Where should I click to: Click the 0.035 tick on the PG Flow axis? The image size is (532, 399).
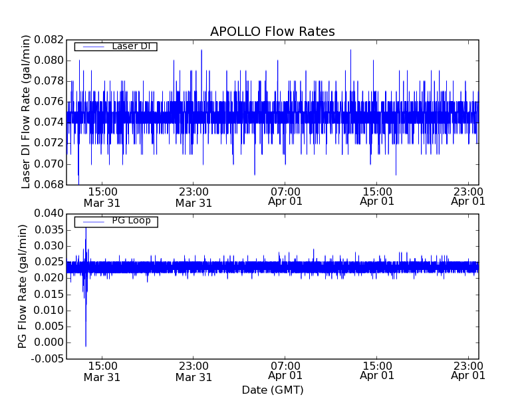click(49, 230)
